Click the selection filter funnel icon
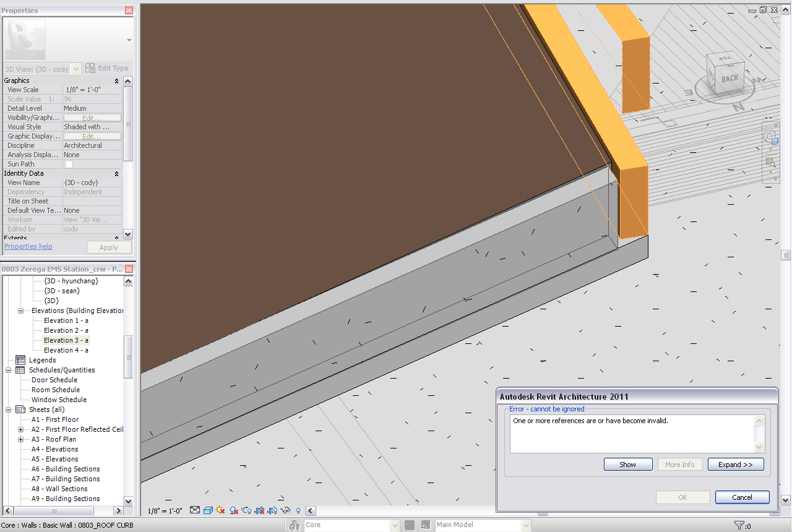Viewport: 792px width, 532px height. pyautogui.click(x=739, y=525)
